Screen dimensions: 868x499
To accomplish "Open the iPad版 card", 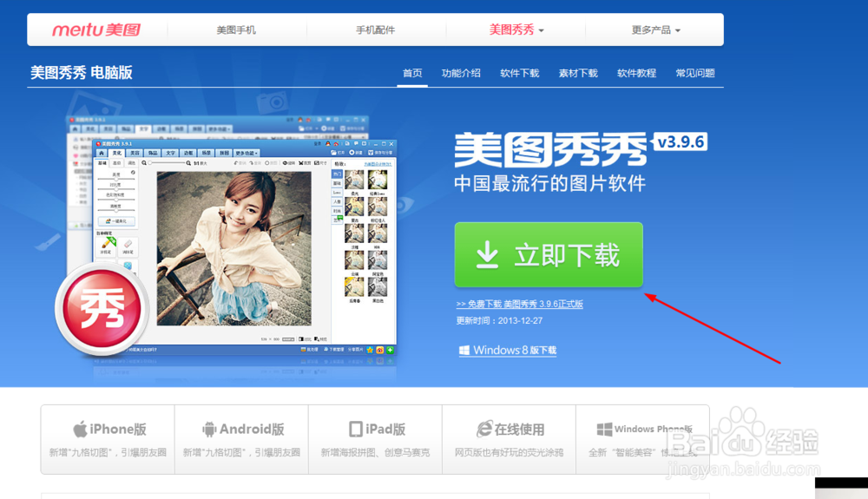I will (x=375, y=439).
